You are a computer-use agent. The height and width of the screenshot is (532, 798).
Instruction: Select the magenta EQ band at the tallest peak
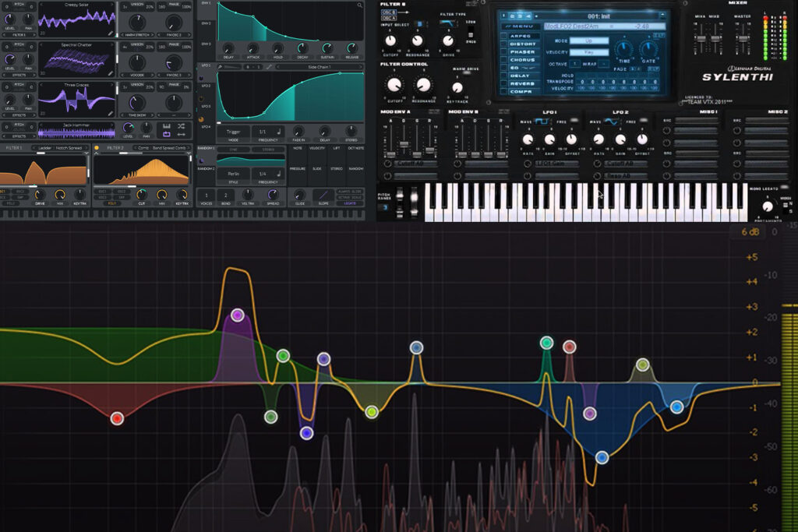(x=237, y=315)
